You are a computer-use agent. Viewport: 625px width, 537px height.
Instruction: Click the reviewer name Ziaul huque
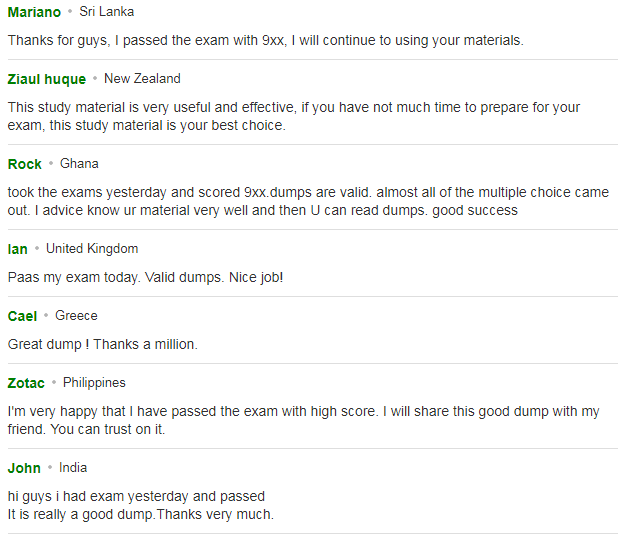click(x=47, y=79)
